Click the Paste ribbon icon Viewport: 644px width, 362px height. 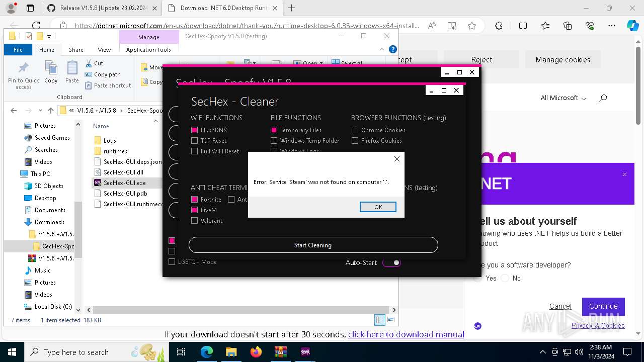pyautogui.click(x=72, y=72)
